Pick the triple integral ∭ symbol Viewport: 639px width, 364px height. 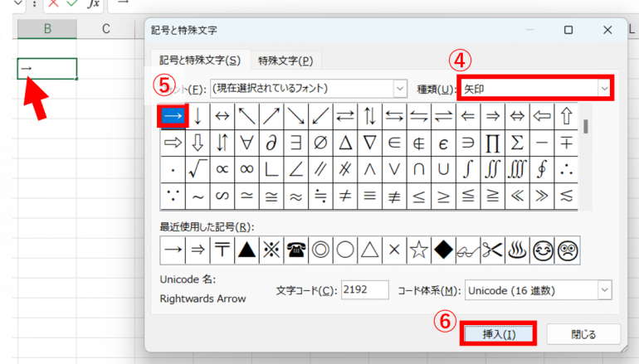[517, 169]
